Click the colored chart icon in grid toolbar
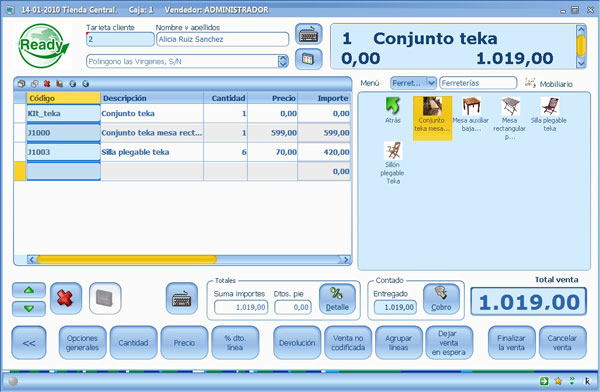 coord(60,83)
